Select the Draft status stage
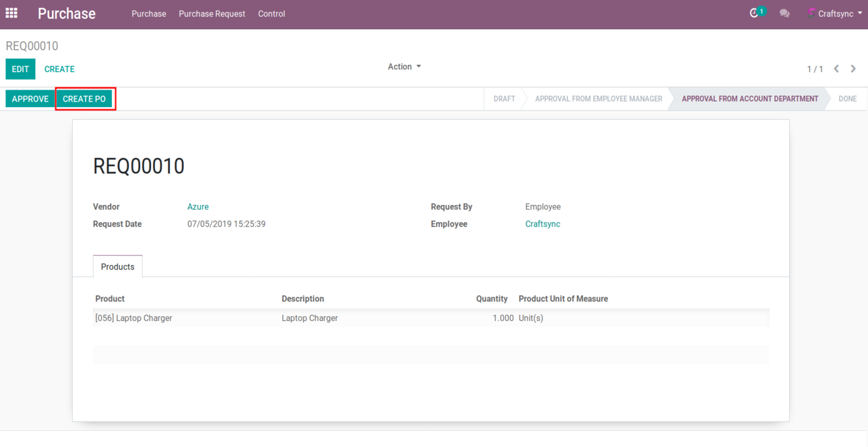 point(504,99)
